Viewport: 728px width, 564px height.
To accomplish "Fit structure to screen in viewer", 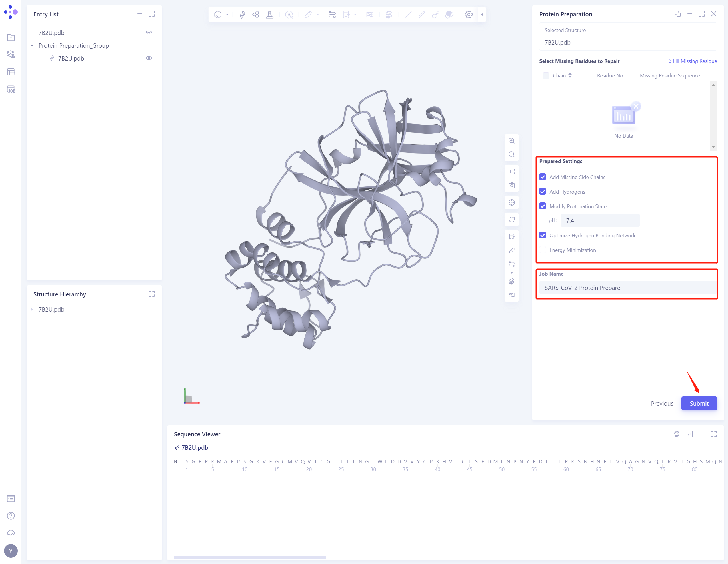I will 512,172.
